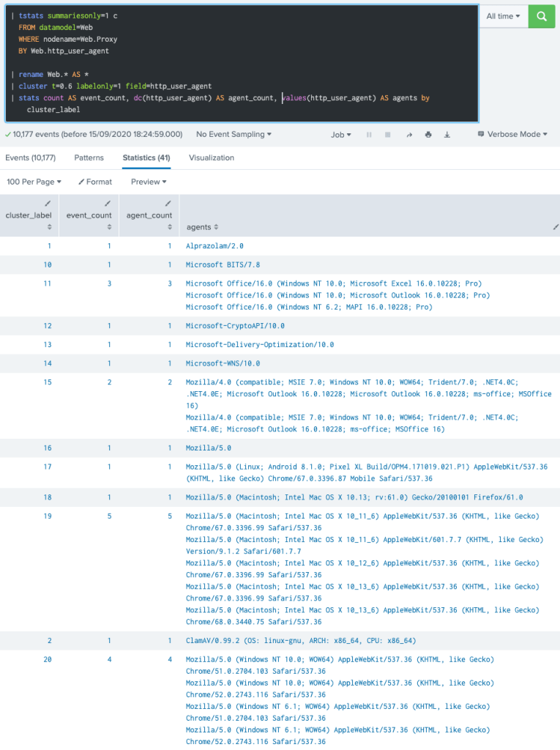Open the Verbose Mode dropdown
Screen dimensions: 560x750
click(512, 135)
